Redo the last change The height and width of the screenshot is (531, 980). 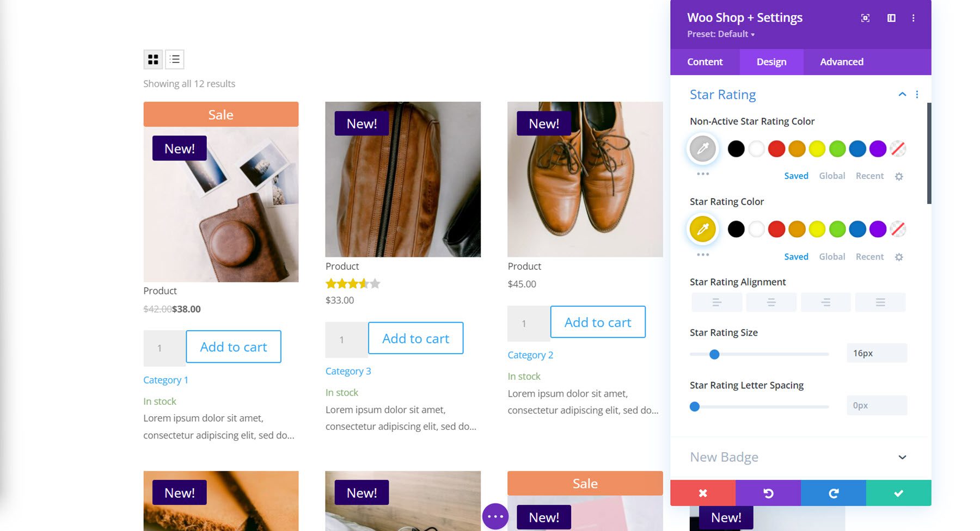click(x=832, y=493)
